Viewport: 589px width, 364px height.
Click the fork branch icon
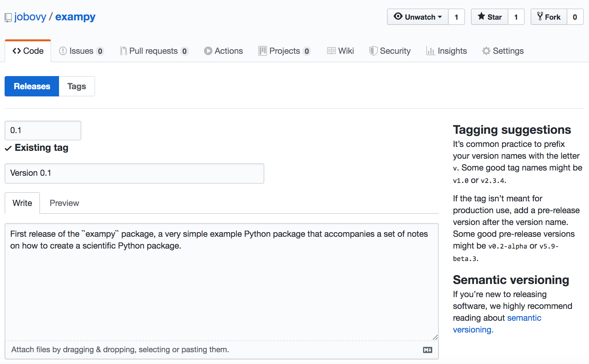tap(540, 16)
